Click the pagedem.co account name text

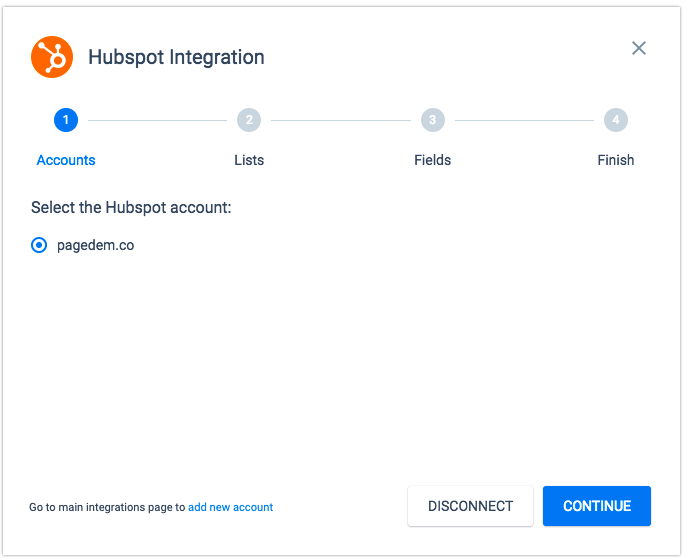click(x=96, y=245)
